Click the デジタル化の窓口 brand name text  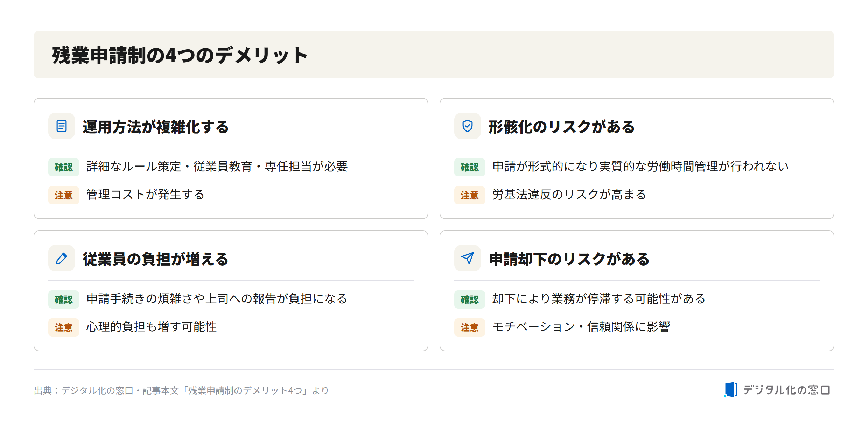coord(786,390)
